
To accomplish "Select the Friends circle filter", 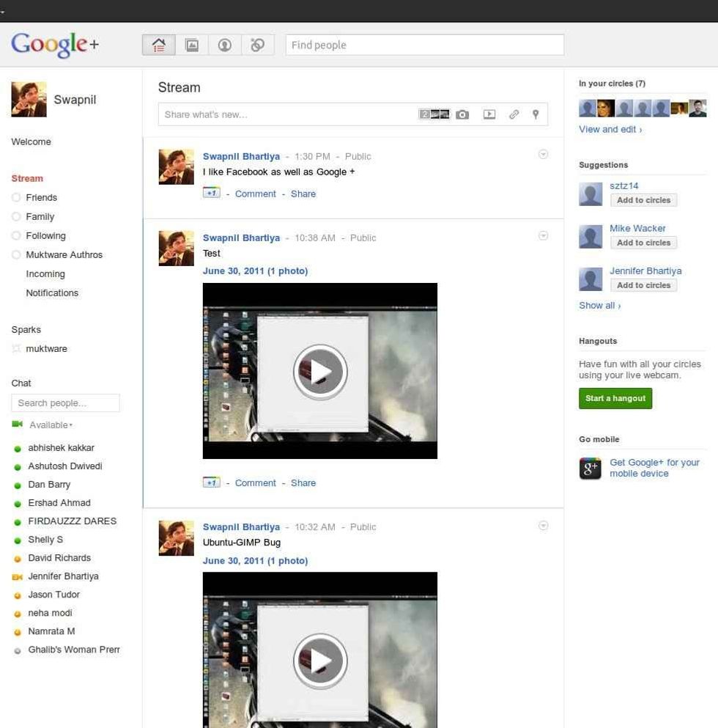I will tap(41, 198).
